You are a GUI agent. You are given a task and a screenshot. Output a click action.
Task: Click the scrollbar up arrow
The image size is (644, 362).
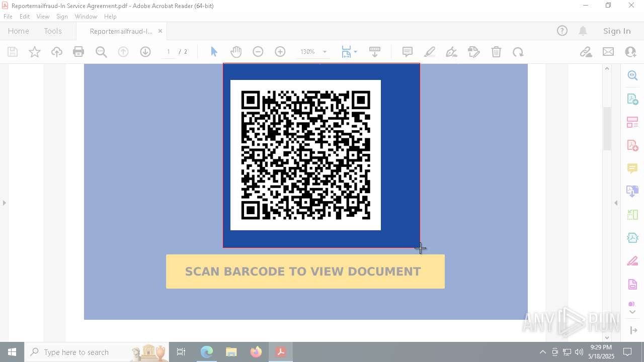pyautogui.click(x=607, y=68)
